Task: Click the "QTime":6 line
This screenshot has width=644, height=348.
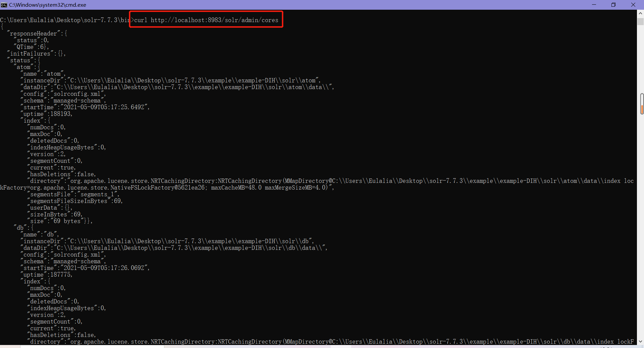Action: tap(31, 47)
